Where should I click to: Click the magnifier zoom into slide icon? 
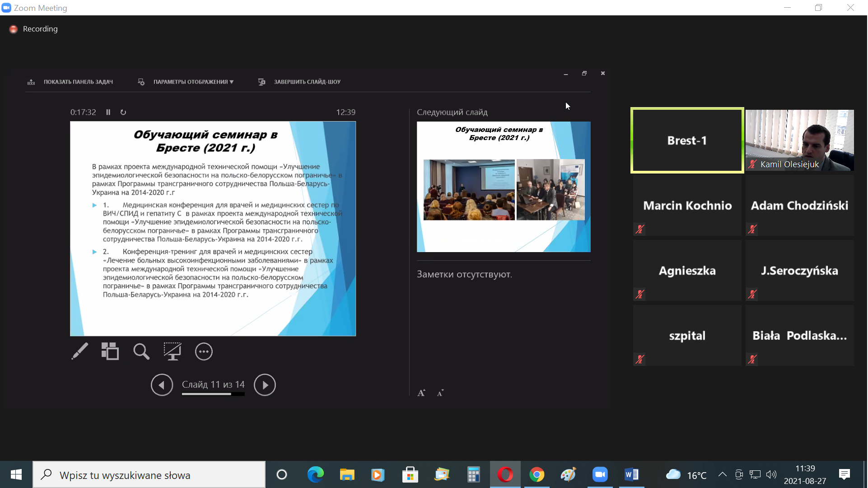pos(141,352)
